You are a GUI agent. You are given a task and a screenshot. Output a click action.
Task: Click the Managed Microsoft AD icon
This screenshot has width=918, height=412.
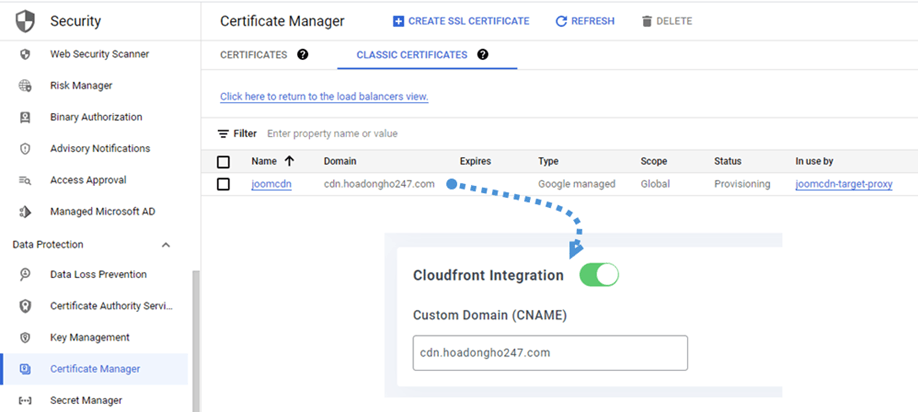click(x=25, y=212)
